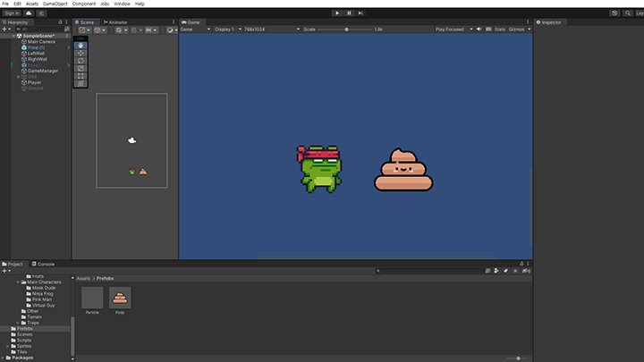
Task: Toggle Stats overlay in Game view
Action: coord(500,29)
